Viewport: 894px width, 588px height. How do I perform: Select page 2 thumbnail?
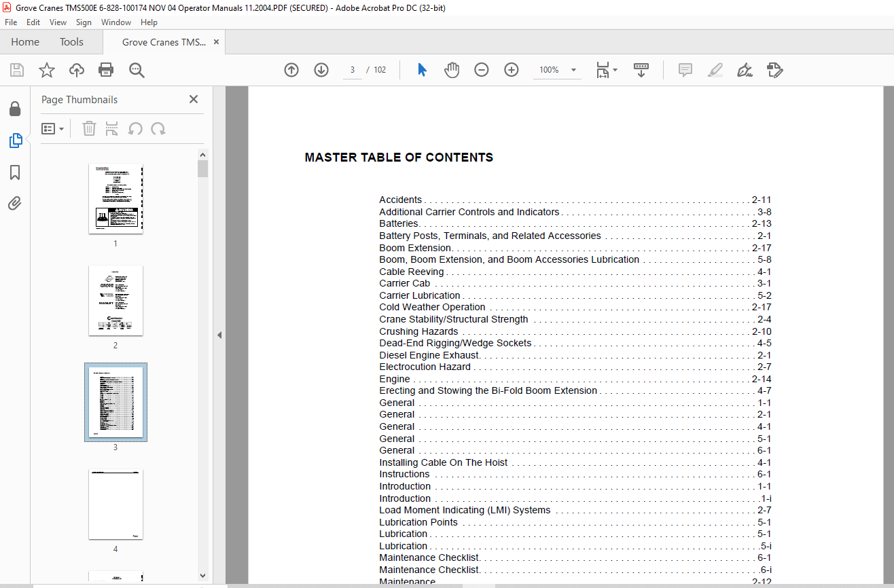pos(115,300)
